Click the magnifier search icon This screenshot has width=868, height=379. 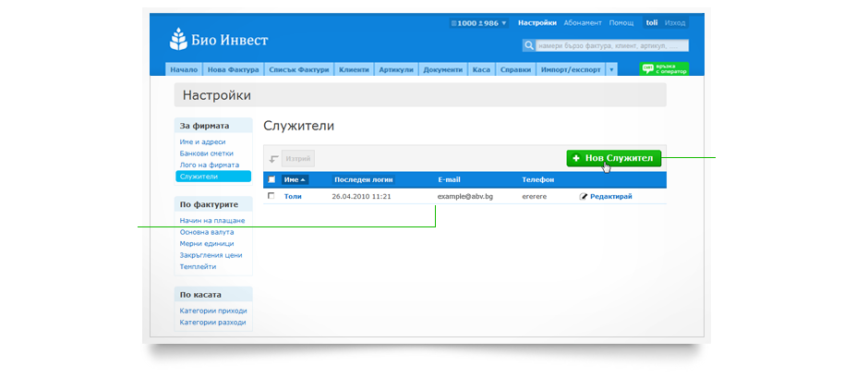tap(529, 44)
